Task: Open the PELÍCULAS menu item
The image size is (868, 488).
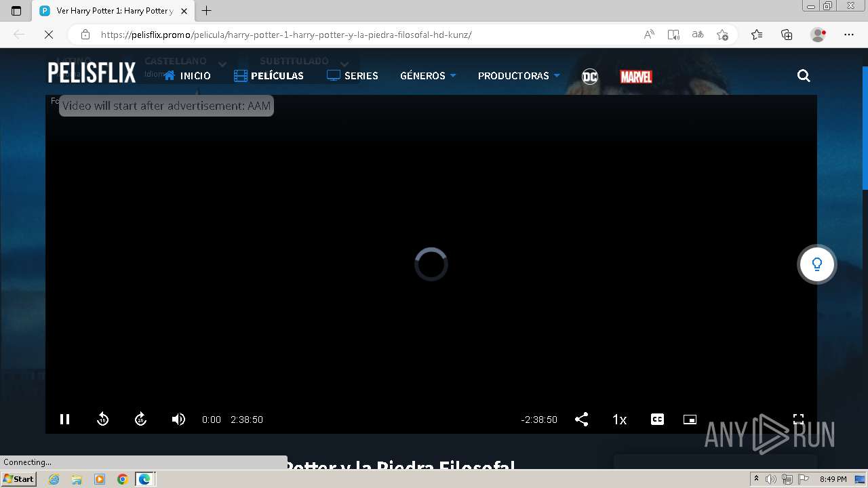Action: pos(269,76)
